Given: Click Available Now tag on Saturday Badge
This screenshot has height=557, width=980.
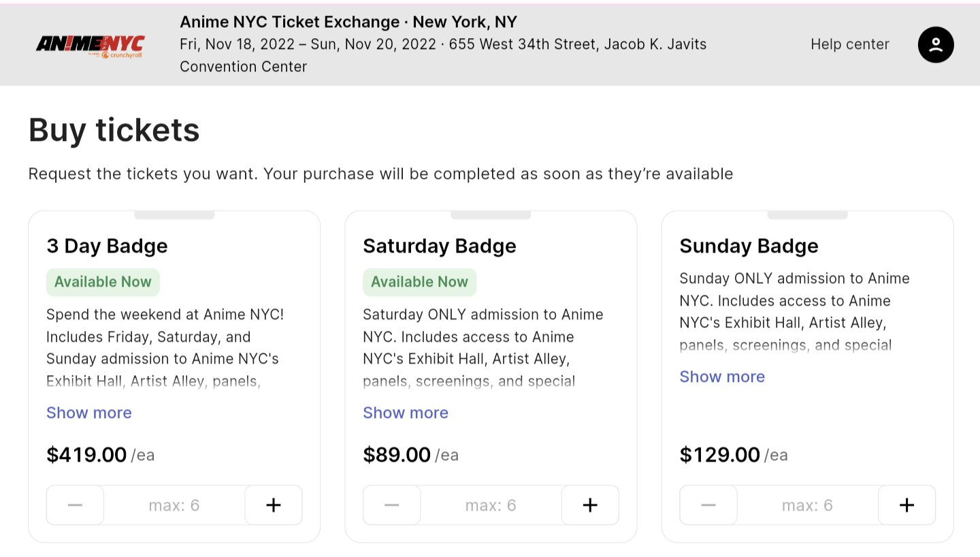Looking at the screenshot, I should pos(419,282).
